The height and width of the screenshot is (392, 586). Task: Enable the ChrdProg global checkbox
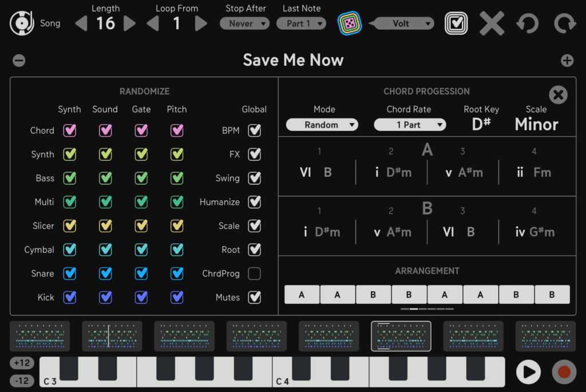pyautogui.click(x=254, y=274)
